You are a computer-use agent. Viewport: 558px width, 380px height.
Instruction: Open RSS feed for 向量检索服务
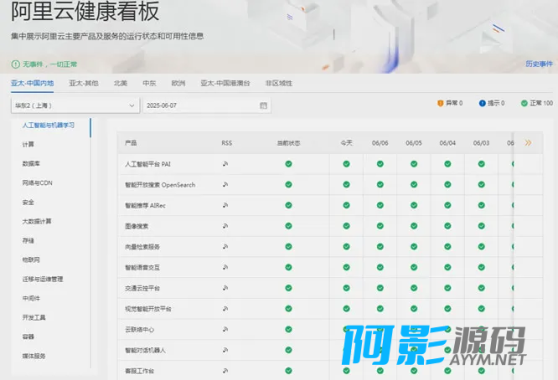pos(225,247)
